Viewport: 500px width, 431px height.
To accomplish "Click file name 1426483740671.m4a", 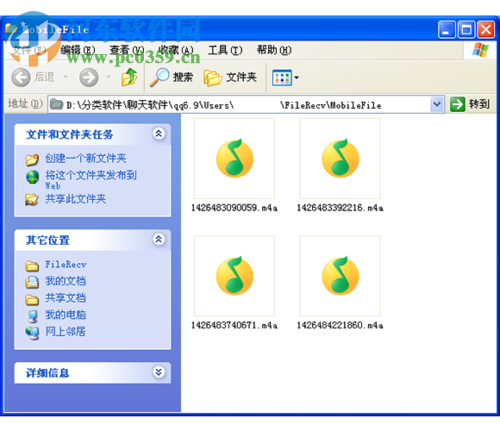I will click(234, 325).
